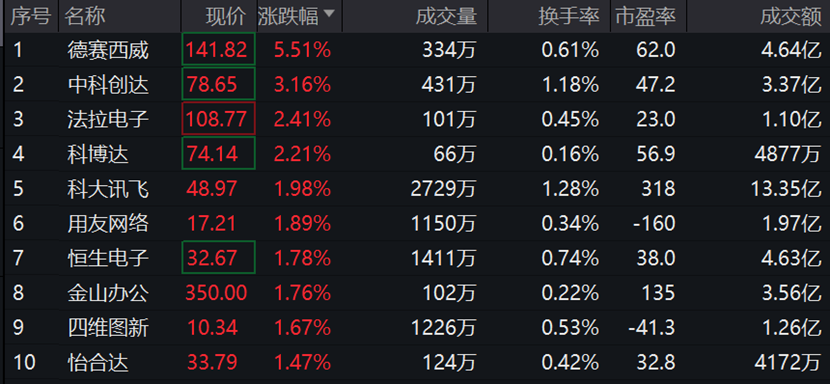Sort by the 现价 column header

(226, 16)
